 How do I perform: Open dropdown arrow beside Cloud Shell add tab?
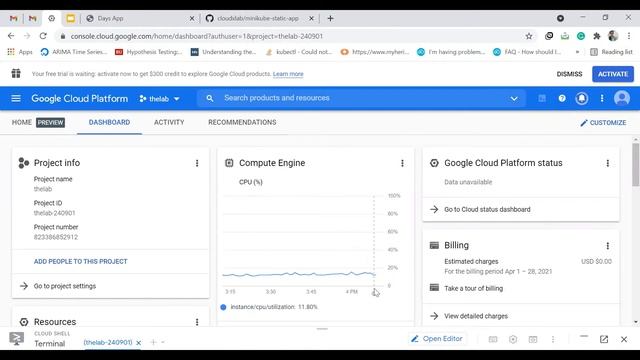163,342
